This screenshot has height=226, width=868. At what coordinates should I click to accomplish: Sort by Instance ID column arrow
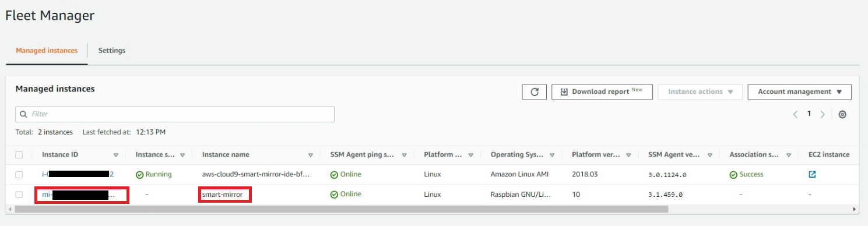click(x=115, y=155)
